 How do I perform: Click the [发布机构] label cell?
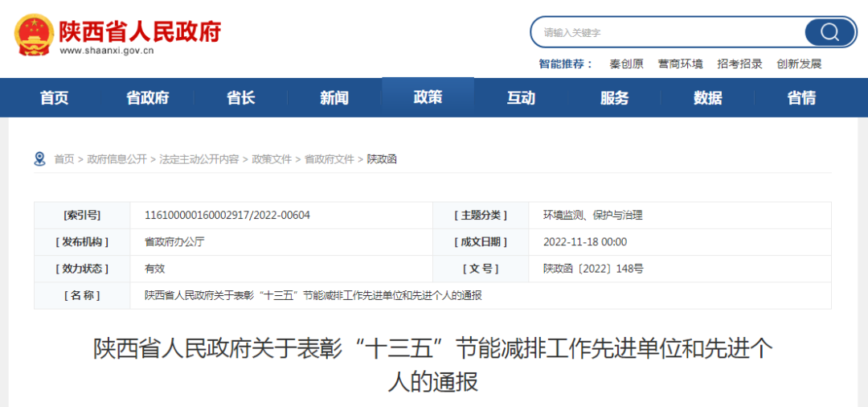coord(82,242)
